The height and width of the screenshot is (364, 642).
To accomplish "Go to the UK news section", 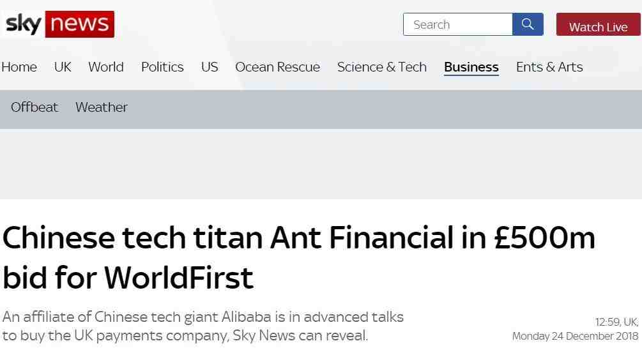I will [x=63, y=67].
